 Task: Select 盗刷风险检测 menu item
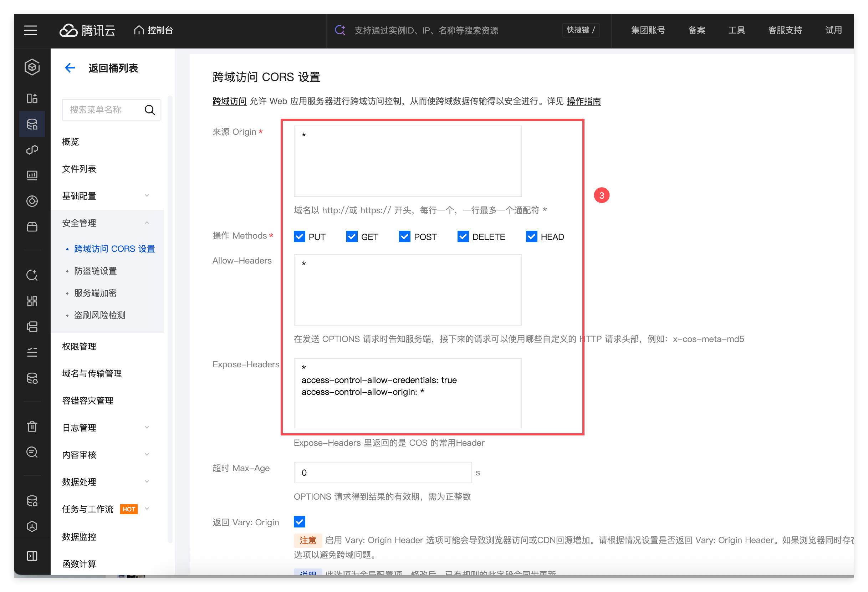(100, 315)
